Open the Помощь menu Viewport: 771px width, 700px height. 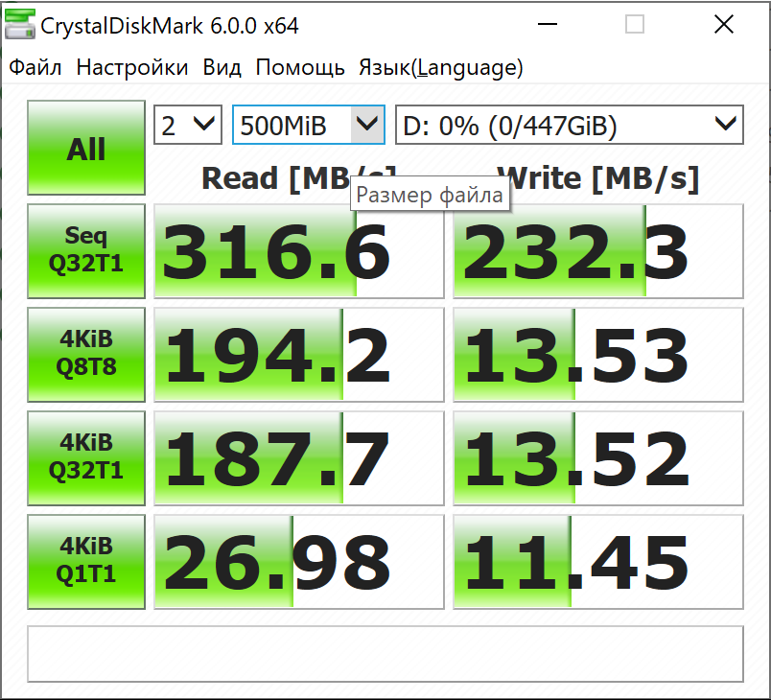(300, 67)
